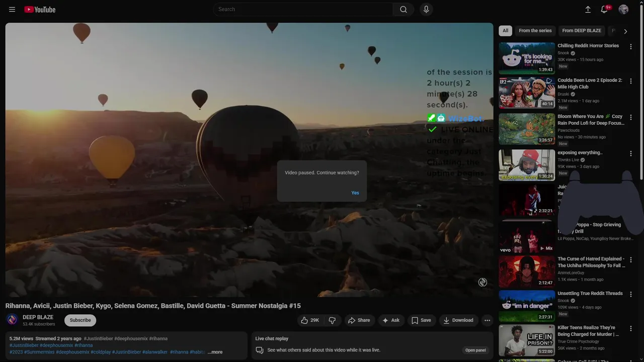Open Pawsclouds channel name
644x362 pixels.
click(569, 130)
